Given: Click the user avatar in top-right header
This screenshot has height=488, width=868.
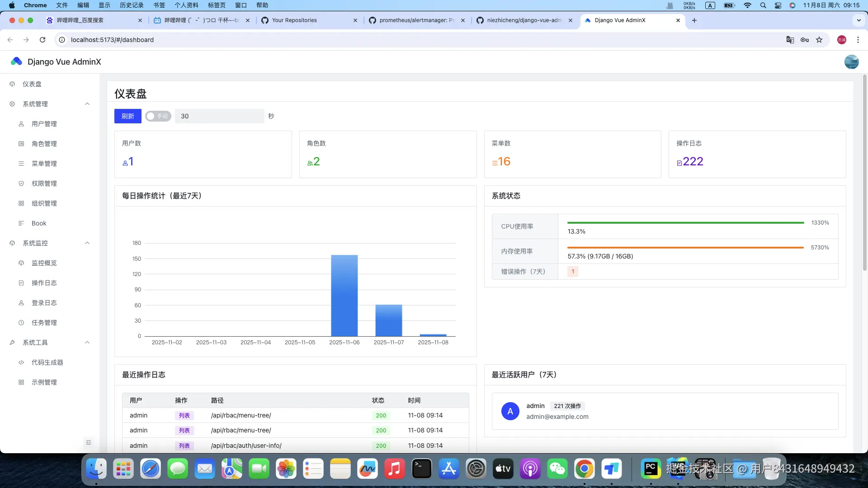Looking at the screenshot, I should coord(851,62).
